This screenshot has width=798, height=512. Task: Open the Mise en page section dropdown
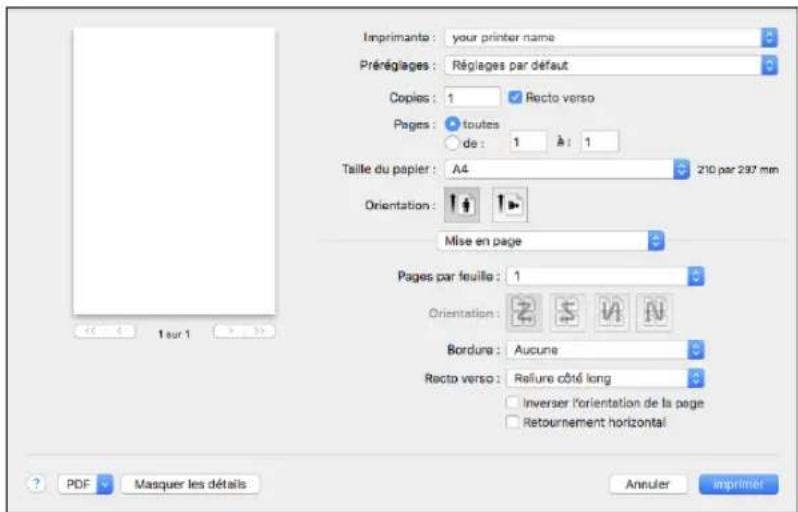pyautogui.click(x=551, y=241)
